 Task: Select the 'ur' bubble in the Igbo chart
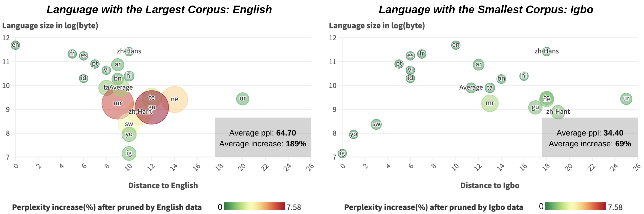[626, 99]
